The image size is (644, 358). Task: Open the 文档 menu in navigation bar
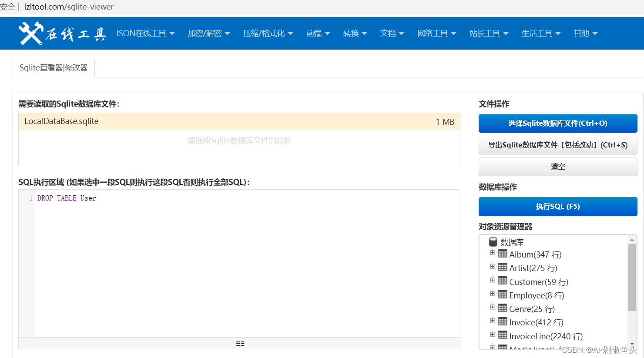392,33
